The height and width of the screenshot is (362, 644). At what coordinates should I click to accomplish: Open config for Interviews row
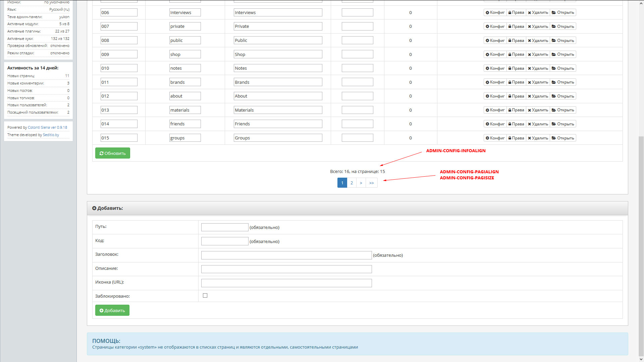point(495,12)
